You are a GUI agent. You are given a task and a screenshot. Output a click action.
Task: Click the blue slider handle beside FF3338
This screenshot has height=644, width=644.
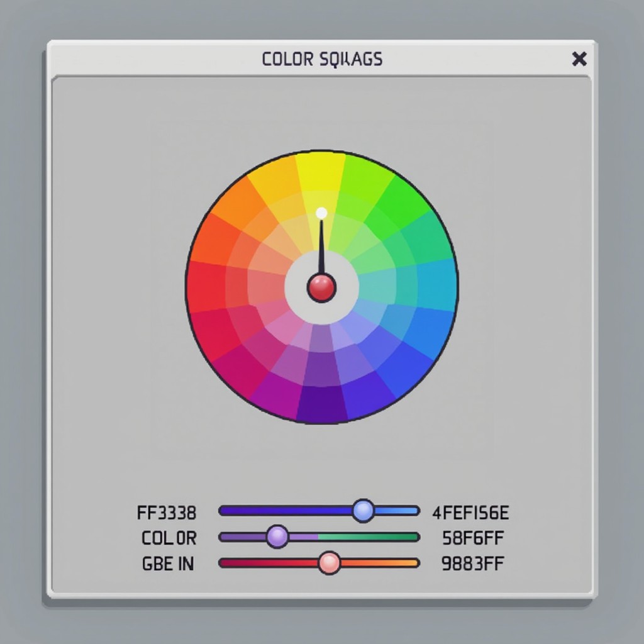[x=363, y=511]
